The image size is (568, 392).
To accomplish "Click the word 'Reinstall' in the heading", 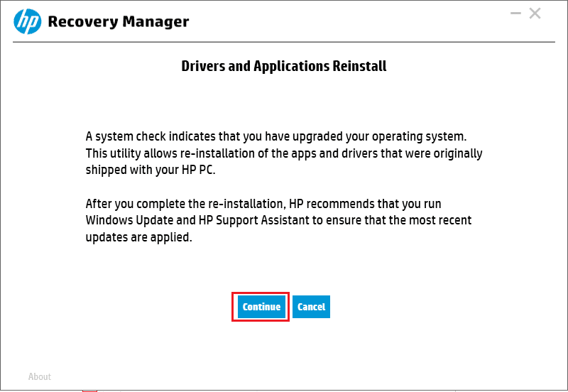I will coord(359,66).
